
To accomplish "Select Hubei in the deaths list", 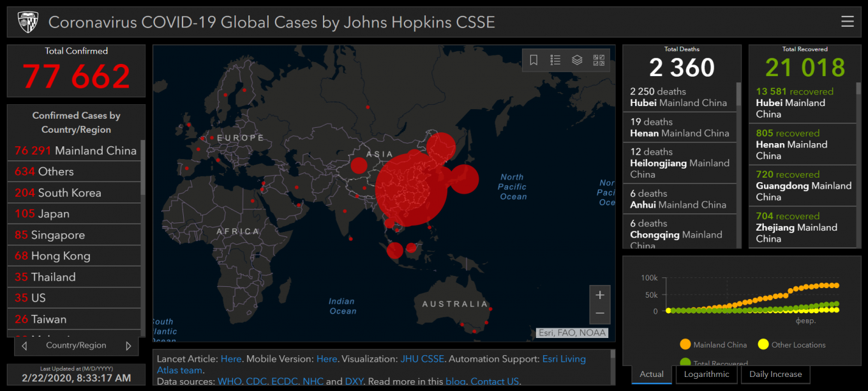I will (x=679, y=97).
